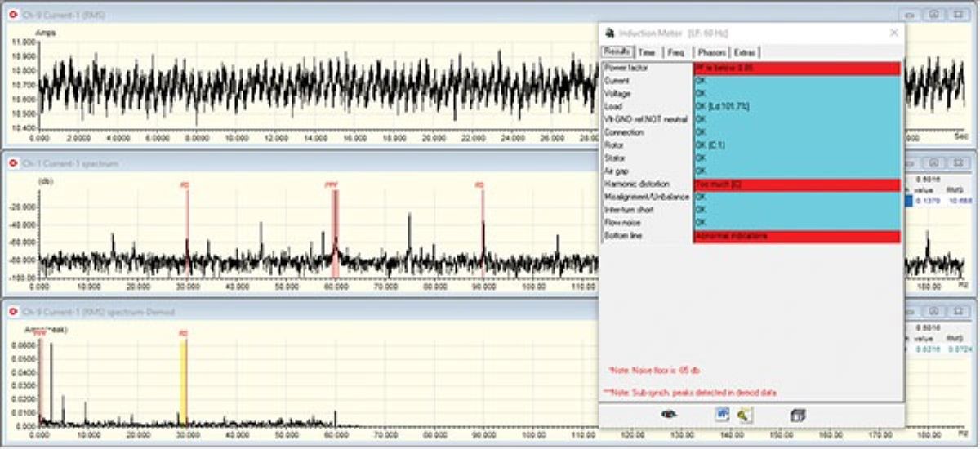Click the Bottom line abnormal indications result
The height and width of the screenshot is (449, 980).
[x=796, y=236]
